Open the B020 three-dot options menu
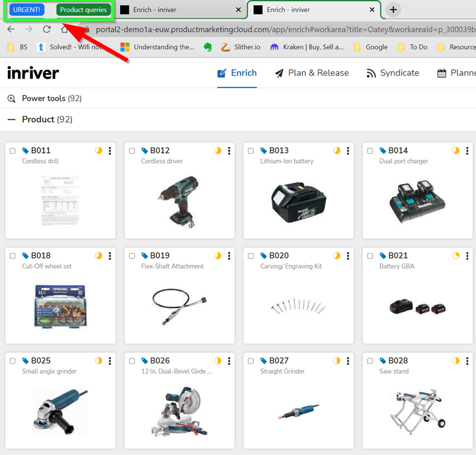 [348, 256]
